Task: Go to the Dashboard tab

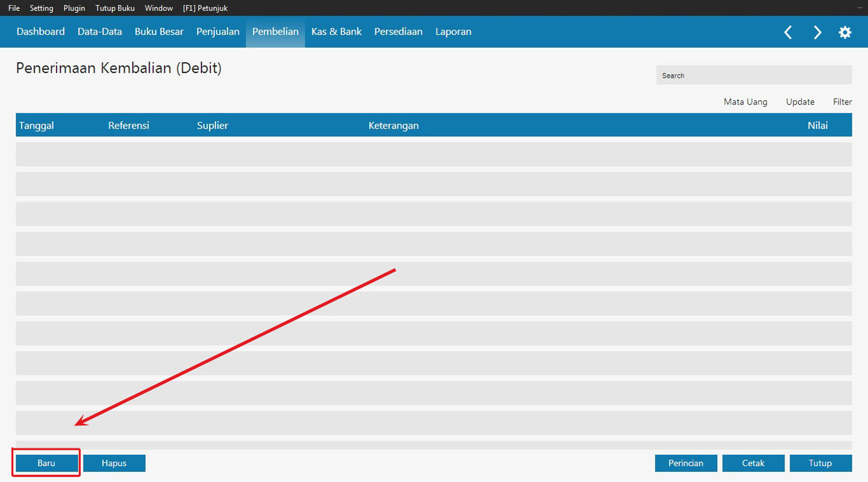Action: [41, 32]
